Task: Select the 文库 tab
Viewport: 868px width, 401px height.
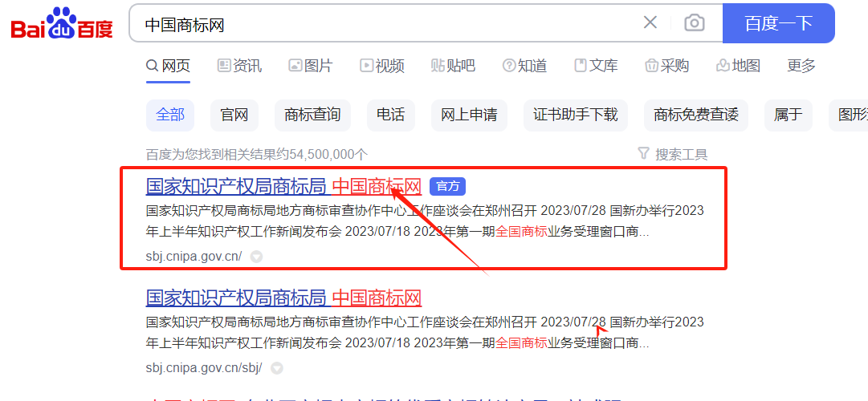Action: pos(596,66)
